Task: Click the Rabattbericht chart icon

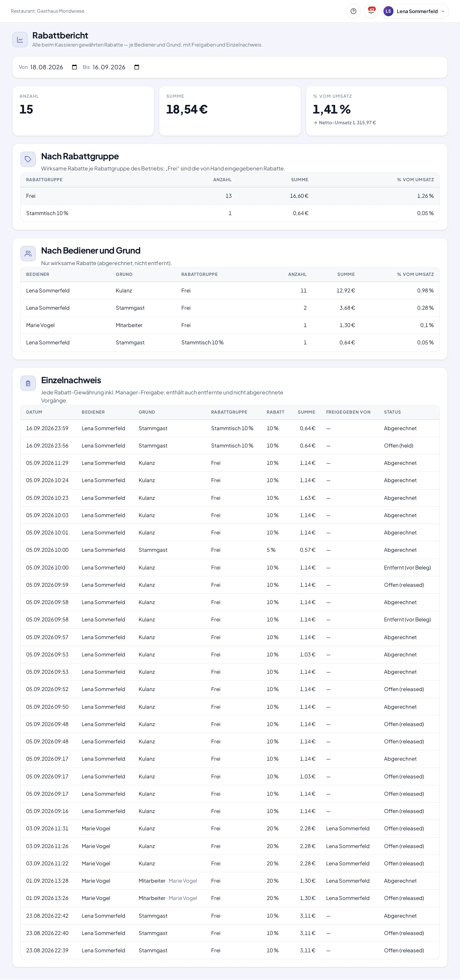Action: pos(20,40)
